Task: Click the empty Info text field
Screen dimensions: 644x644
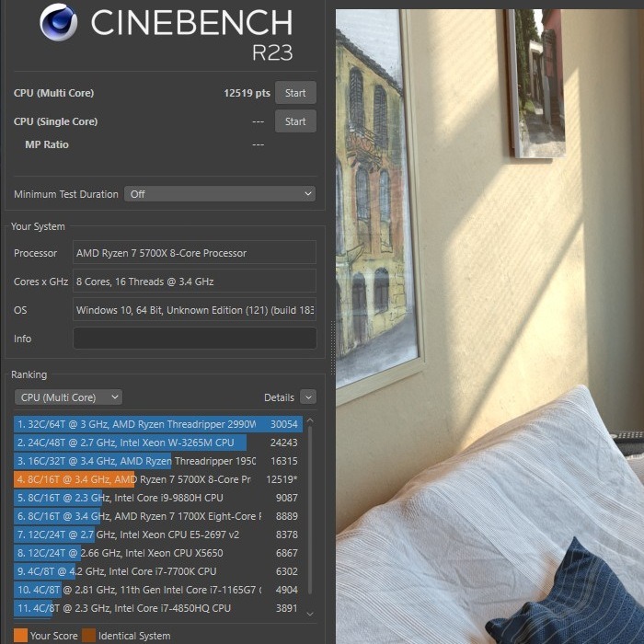Action: coord(194,338)
